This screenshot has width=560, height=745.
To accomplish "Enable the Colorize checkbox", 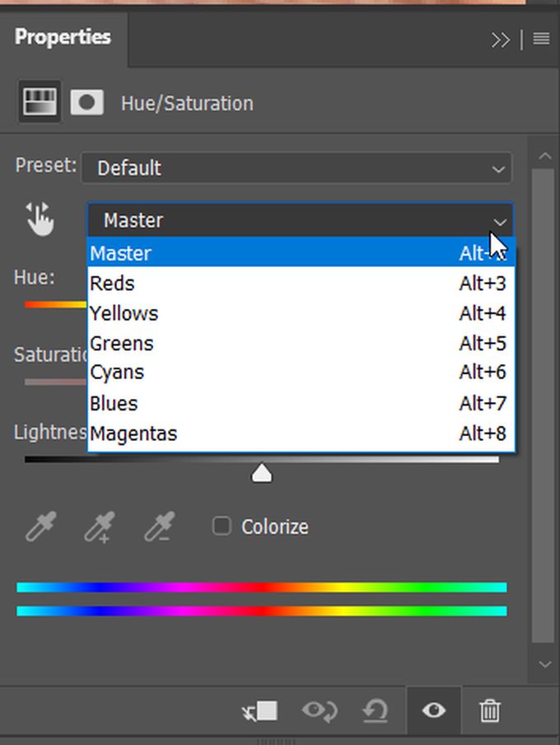I will click(x=222, y=526).
